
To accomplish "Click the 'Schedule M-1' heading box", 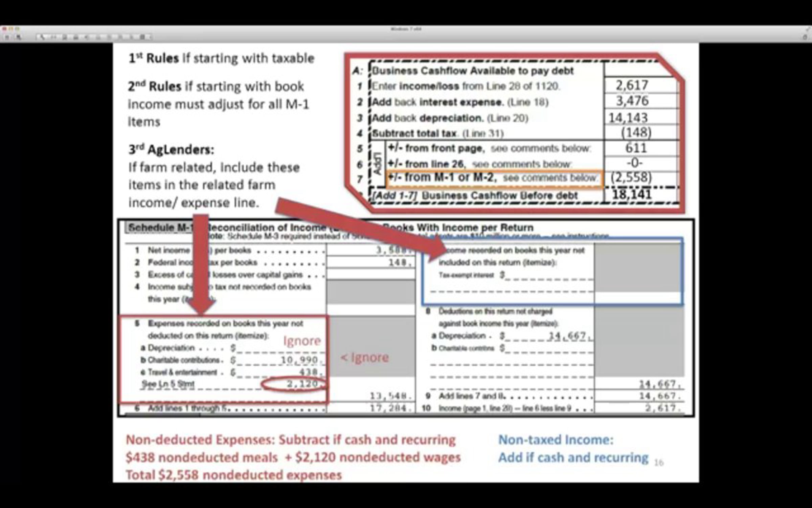I will [159, 228].
